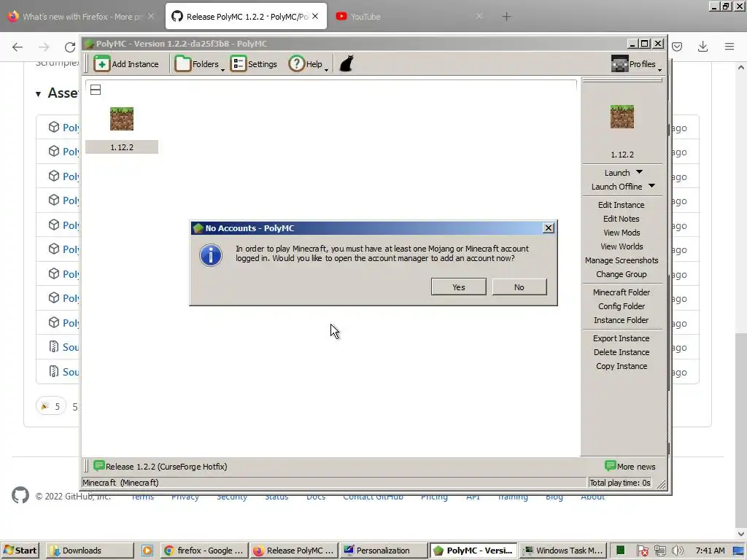The width and height of the screenshot is (747, 560).
Task: Click the network tray icon
Action: [x=659, y=551]
